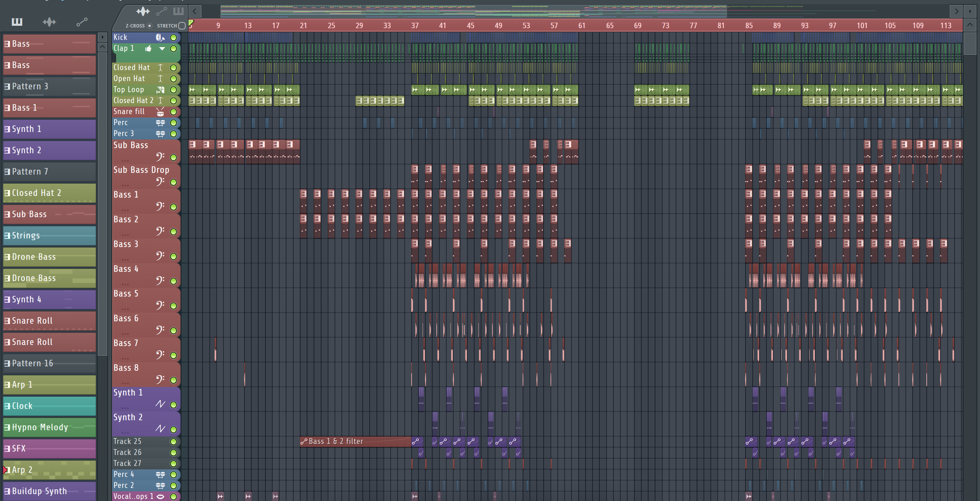Image resolution: width=980 pixels, height=501 pixels.
Task: Click the bass clef icon on Sub Bass
Action: [160, 156]
